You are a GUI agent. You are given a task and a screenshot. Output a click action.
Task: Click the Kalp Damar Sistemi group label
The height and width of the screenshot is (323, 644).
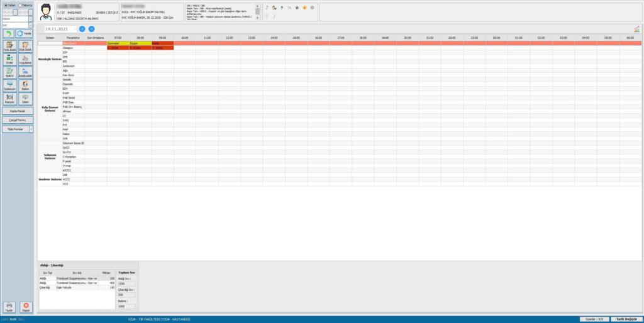pos(50,109)
